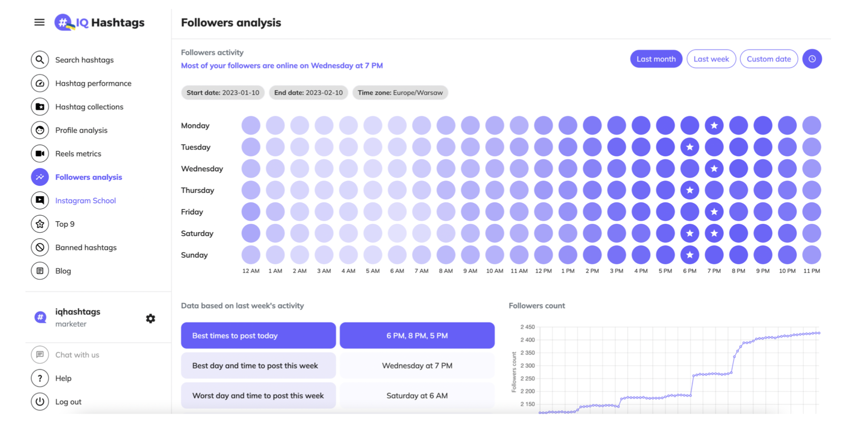Click the Followers analysis page title
Screen dimensions: 868x421
(231, 22)
